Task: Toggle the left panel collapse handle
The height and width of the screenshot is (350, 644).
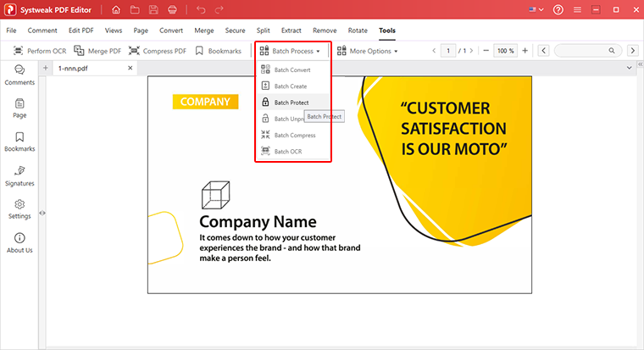Action: (x=42, y=213)
